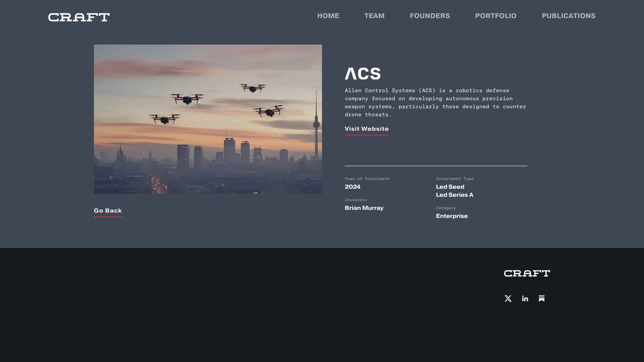Click the Led Series A text
The image size is (644, 362).
coord(454,194)
